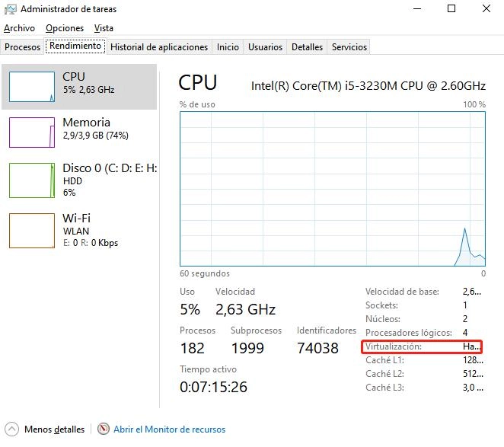504x447 pixels.
Task: Click the processor name Intel(R) Core(TM) i5-3230M
Action: [x=368, y=86]
